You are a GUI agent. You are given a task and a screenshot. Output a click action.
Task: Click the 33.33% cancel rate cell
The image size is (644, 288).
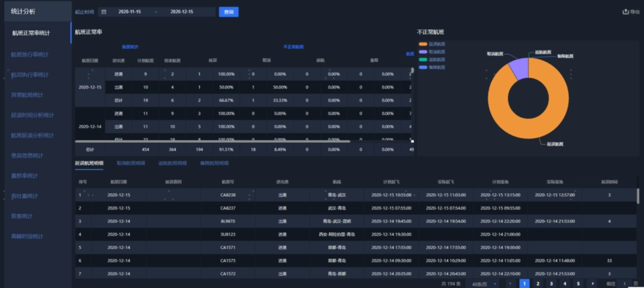point(280,100)
